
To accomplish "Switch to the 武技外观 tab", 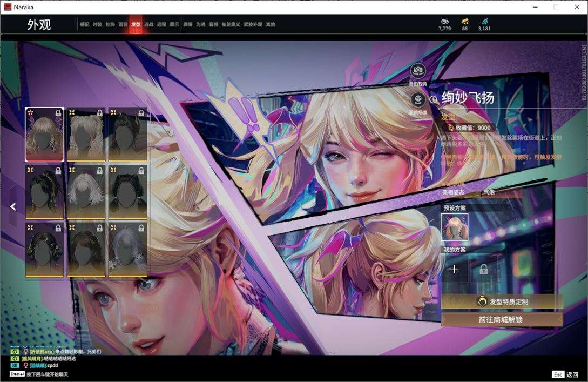I will (253, 24).
